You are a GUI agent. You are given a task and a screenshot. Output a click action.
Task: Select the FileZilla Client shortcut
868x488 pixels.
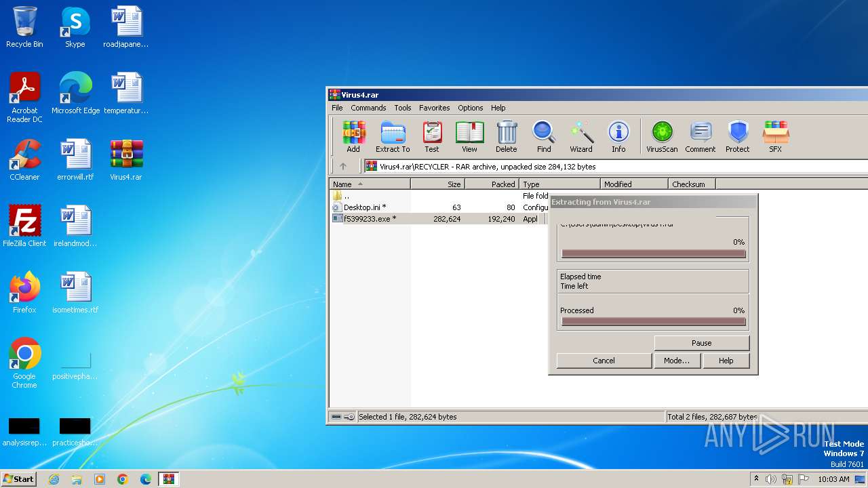[x=24, y=226]
